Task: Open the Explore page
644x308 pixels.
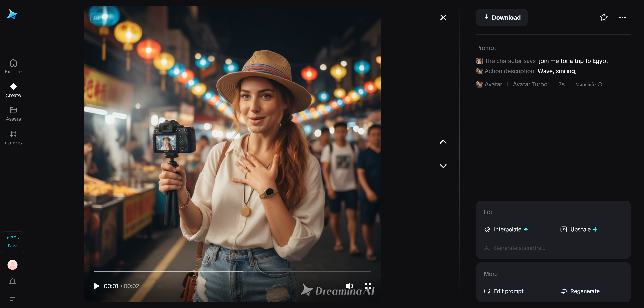Action: [x=13, y=66]
